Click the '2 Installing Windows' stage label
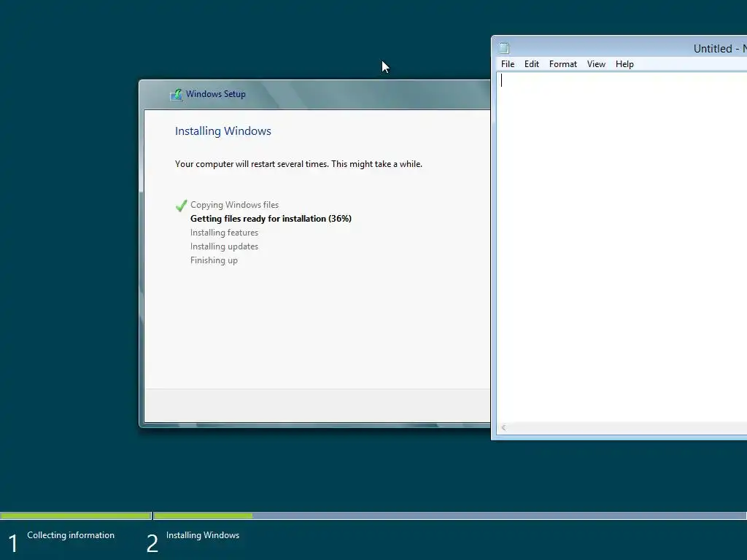 click(193, 540)
